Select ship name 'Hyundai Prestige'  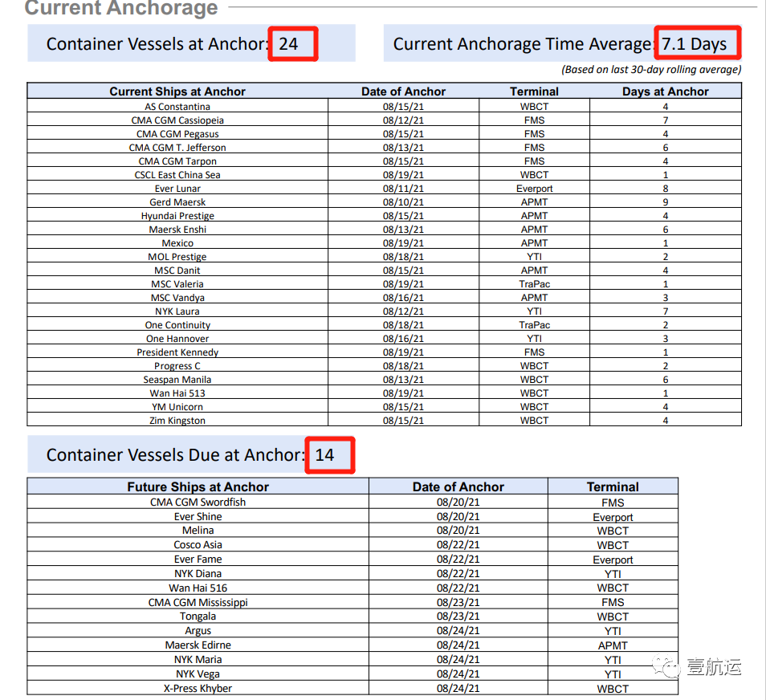(x=177, y=216)
